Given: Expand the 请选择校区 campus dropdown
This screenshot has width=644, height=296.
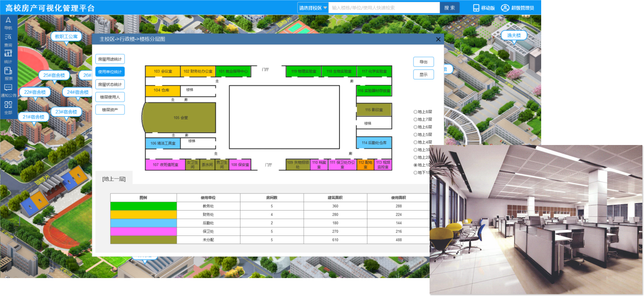Looking at the screenshot, I should pyautogui.click(x=313, y=8).
